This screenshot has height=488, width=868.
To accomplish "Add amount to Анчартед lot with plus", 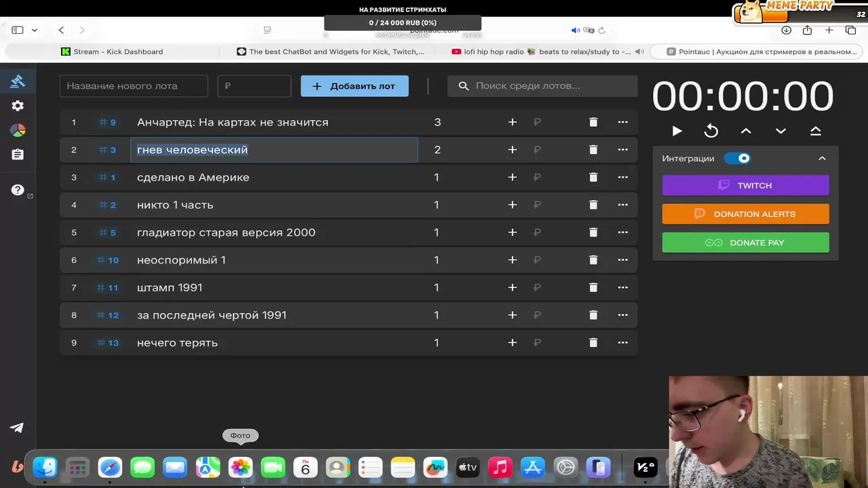I will click(513, 122).
